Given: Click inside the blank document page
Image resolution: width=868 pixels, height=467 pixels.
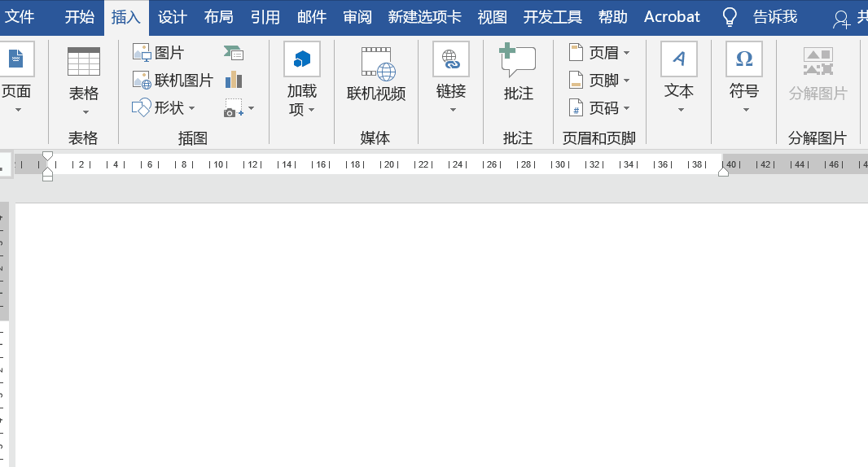Looking at the screenshot, I should click(x=442, y=334).
